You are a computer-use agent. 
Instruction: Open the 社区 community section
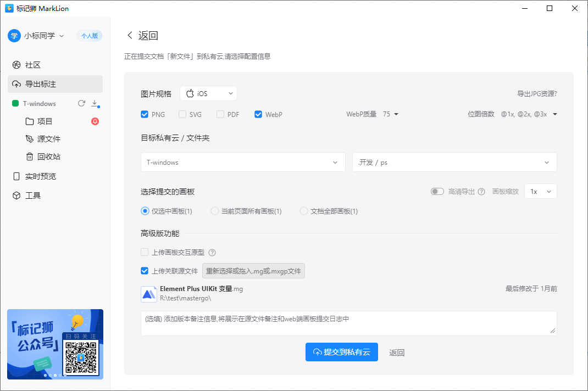pos(55,65)
